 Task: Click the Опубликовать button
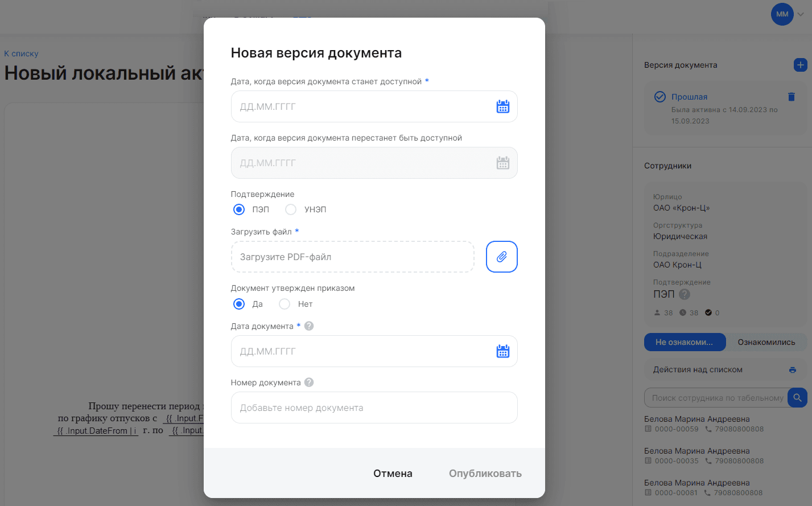[485, 474]
